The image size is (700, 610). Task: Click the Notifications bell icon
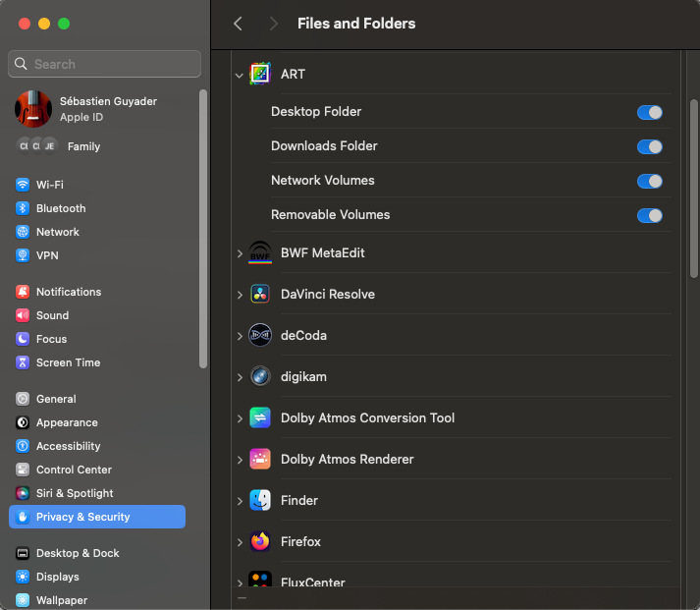pos(23,292)
